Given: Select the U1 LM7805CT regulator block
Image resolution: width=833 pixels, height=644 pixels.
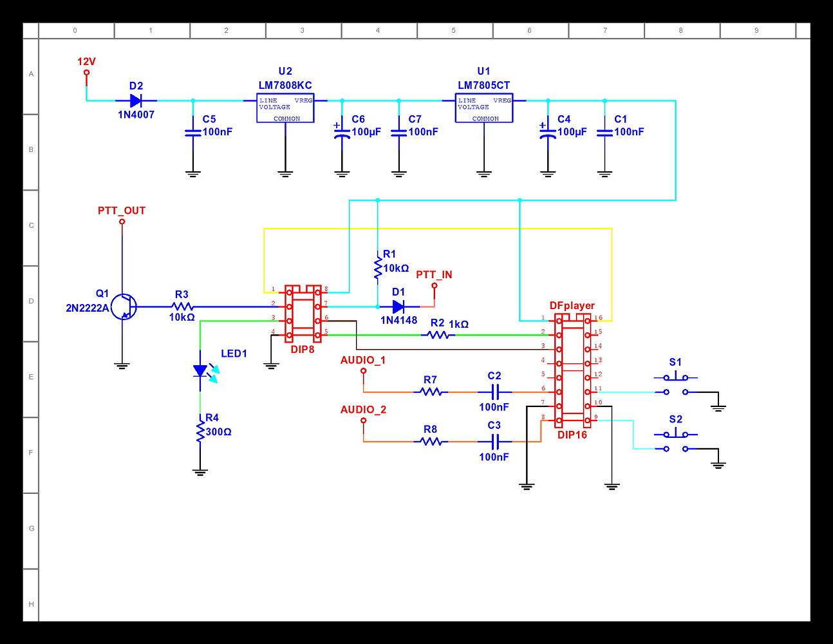Looking at the screenshot, I should point(484,108).
